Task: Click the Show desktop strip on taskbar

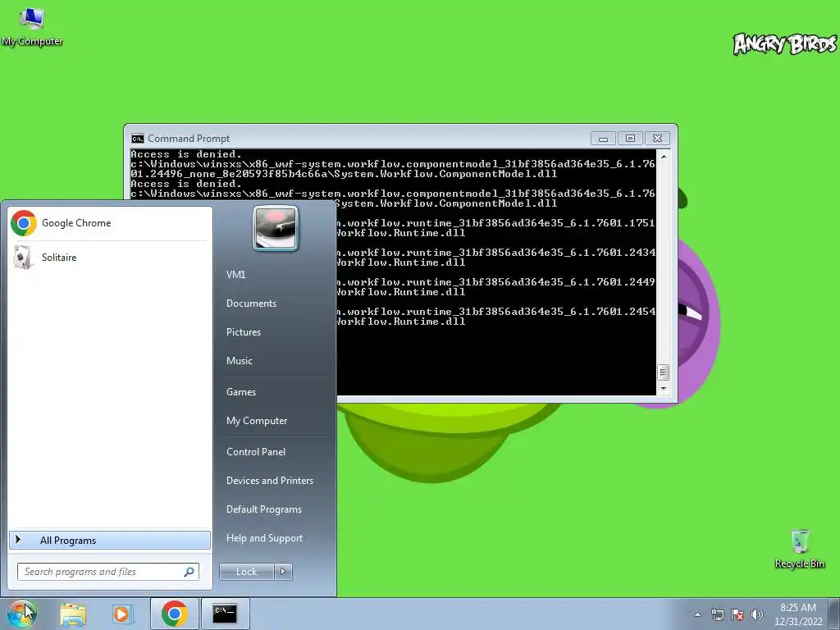Action: coord(834,614)
